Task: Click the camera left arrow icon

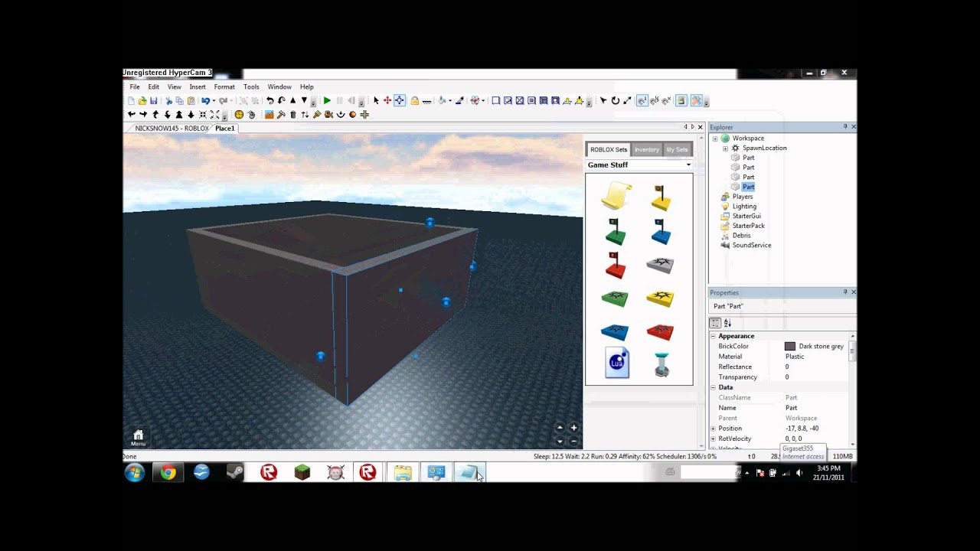Action: [132, 115]
